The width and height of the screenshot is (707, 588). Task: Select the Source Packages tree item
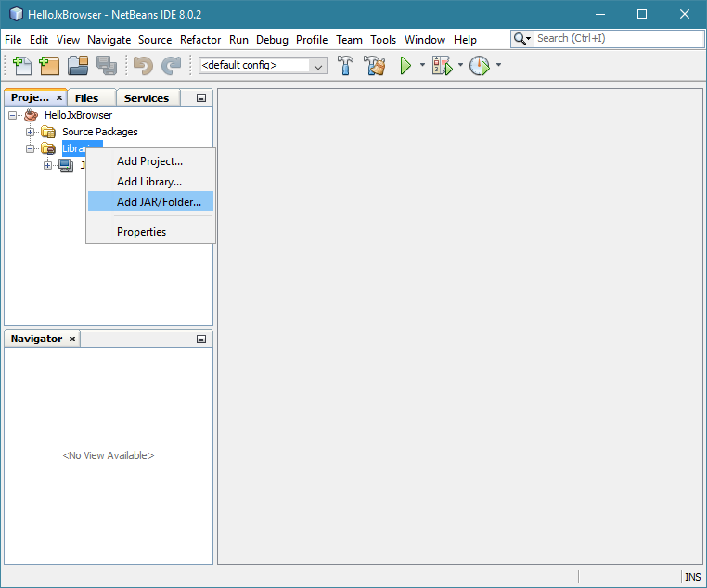pyautogui.click(x=100, y=132)
